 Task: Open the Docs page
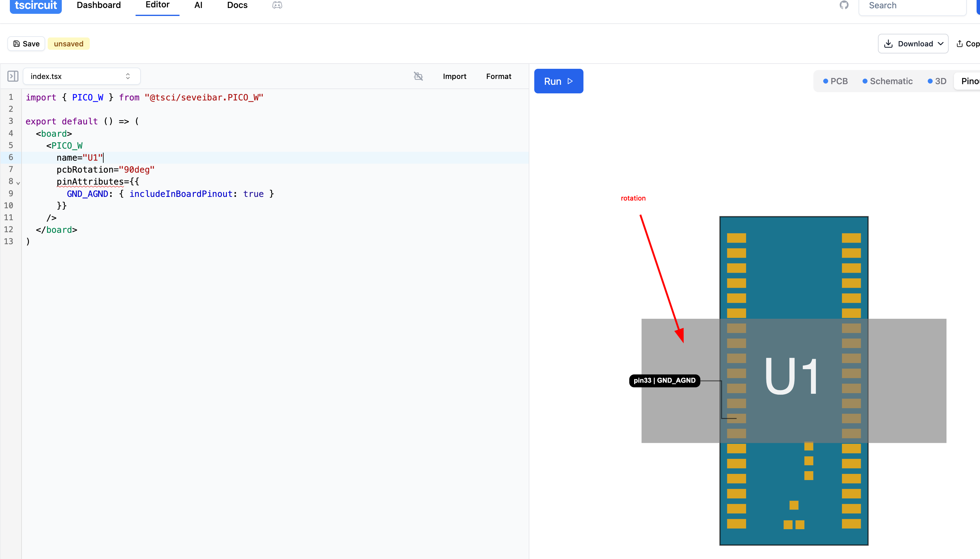[237, 6]
